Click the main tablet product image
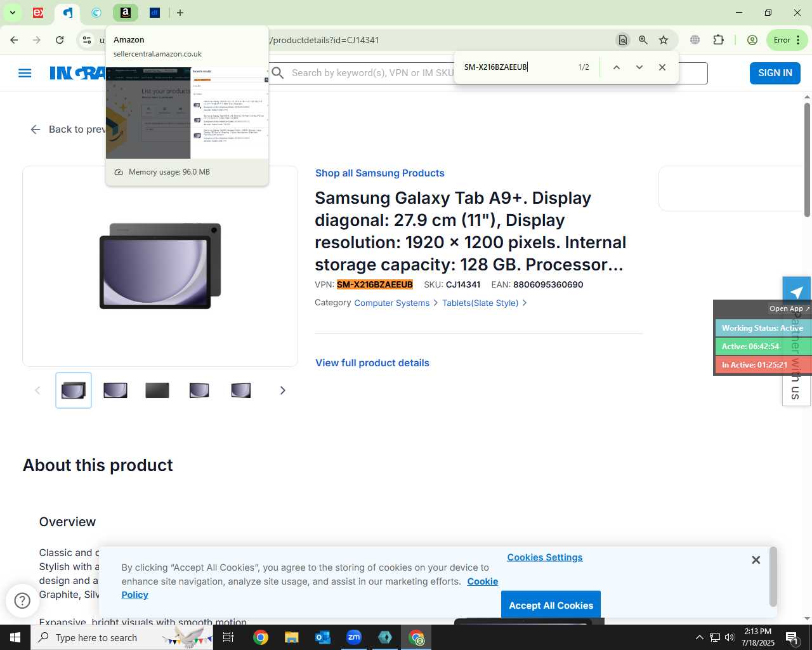812x650 pixels. click(x=160, y=266)
